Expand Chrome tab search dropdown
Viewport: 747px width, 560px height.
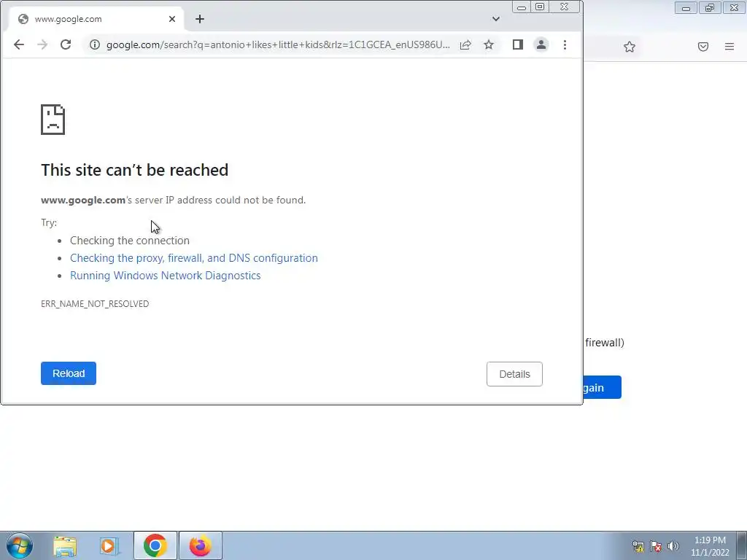pyautogui.click(x=496, y=19)
